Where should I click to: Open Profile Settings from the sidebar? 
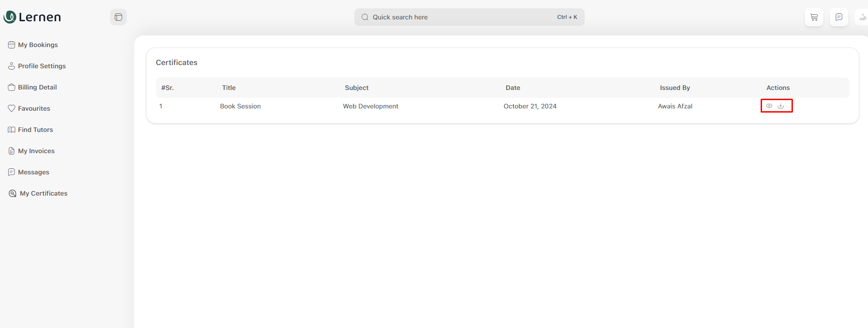tap(41, 66)
